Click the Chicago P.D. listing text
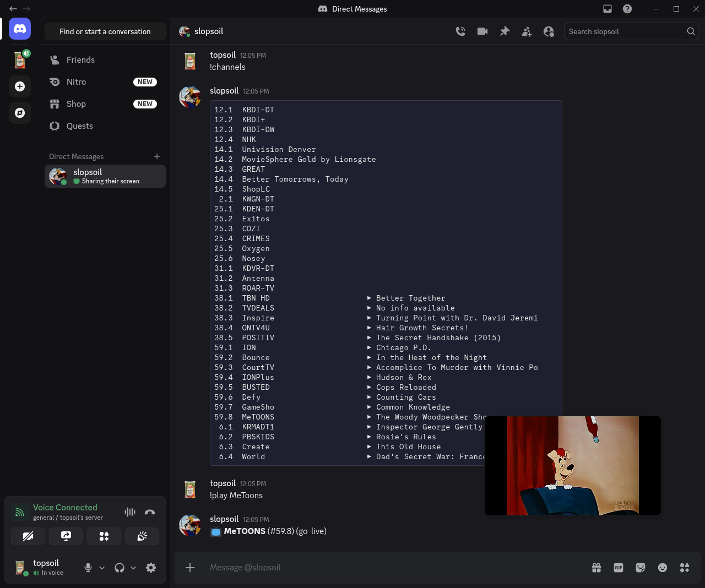Screen dimensions: 705x588 [x=403, y=348]
